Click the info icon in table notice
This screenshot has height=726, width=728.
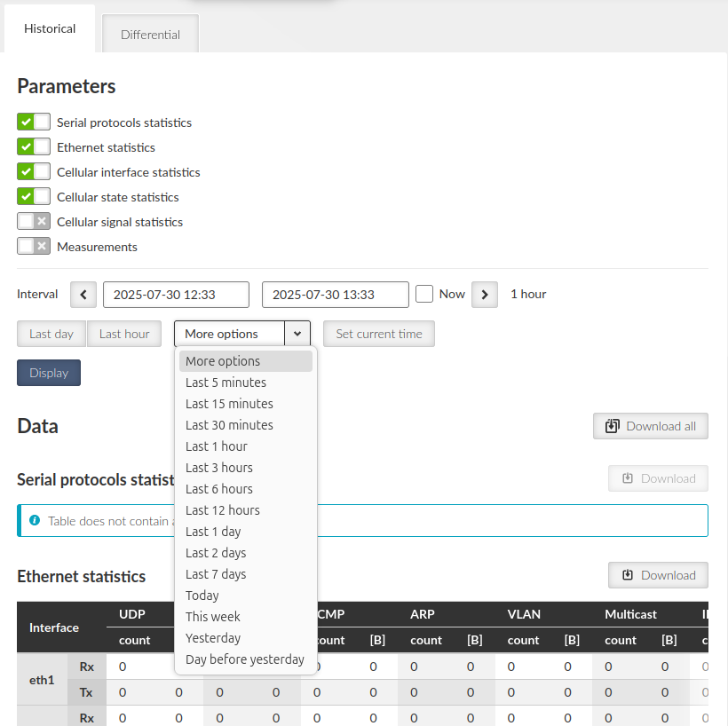pyautogui.click(x=35, y=521)
